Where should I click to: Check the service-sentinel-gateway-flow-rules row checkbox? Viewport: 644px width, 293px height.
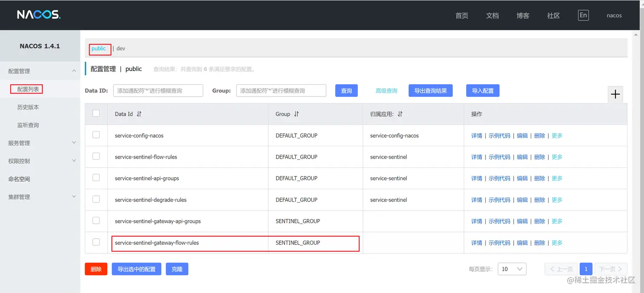coord(96,242)
